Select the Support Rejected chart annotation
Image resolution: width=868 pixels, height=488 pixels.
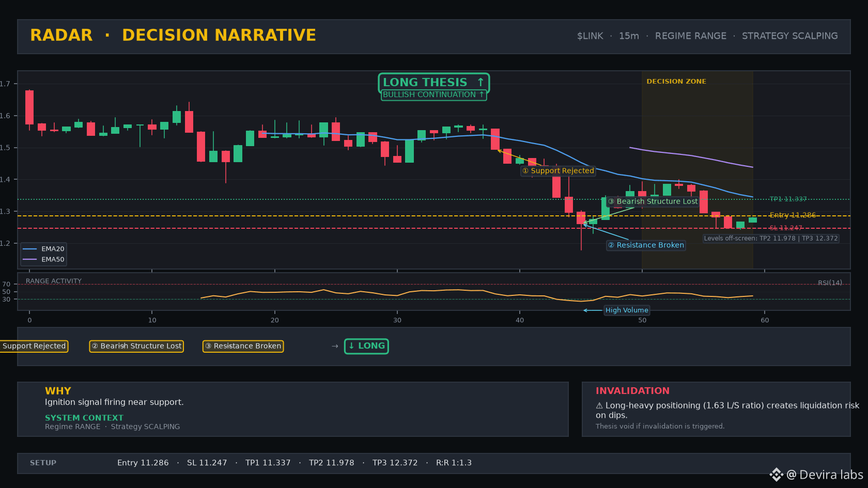click(x=558, y=170)
